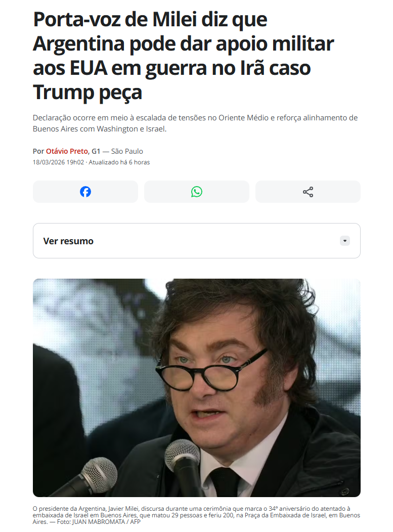Click the G1 source label in byline

(x=96, y=151)
